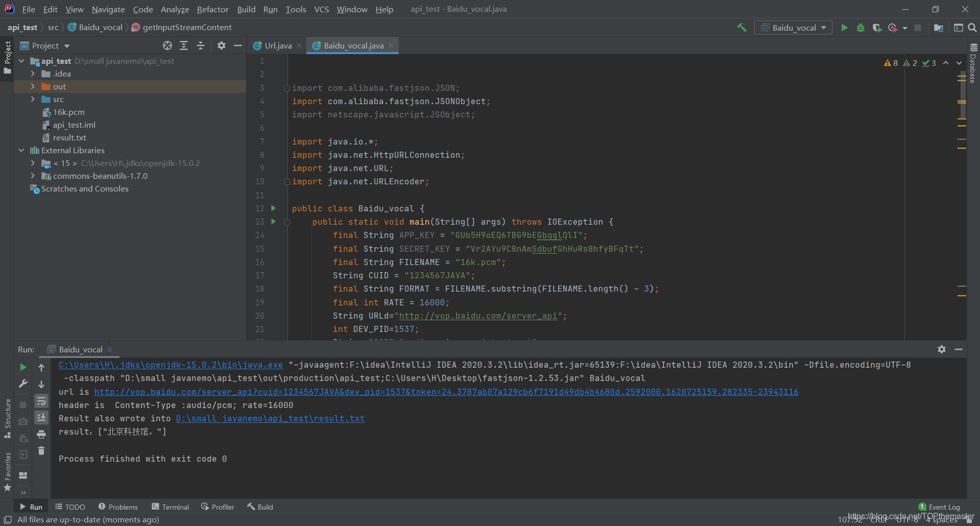Open the Terminal tool window

click(x=170, y=507)
